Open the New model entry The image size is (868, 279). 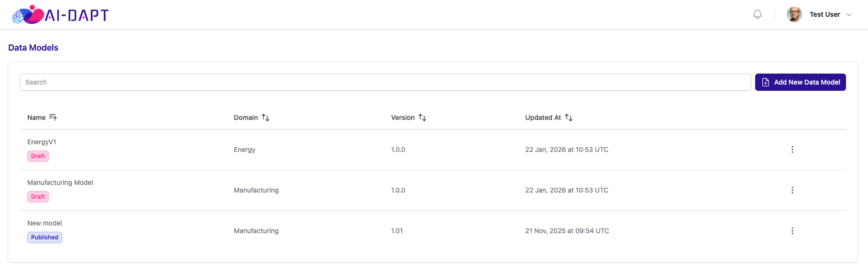pos(44,223)
